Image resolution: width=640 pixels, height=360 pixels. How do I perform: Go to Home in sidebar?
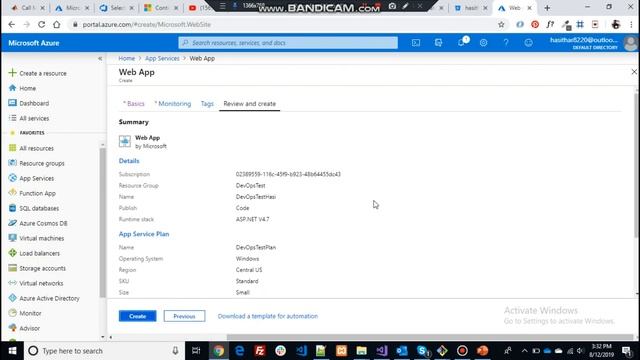point(22,88)
